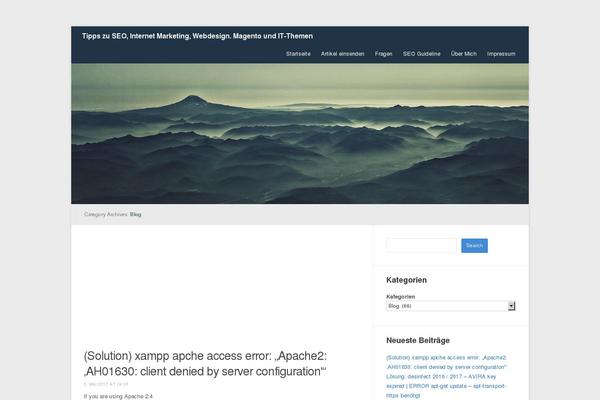Open recent post about AVIRA key expired
The height and width of the screenshot is (400, 600).
coord(446,386)
